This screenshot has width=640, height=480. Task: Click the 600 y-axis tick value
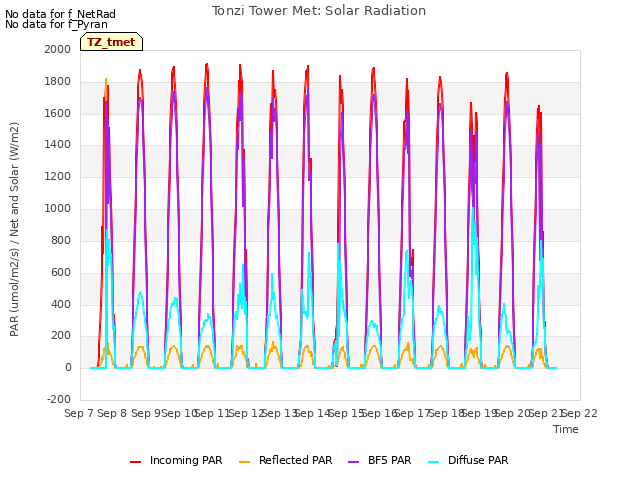(61, 272)
